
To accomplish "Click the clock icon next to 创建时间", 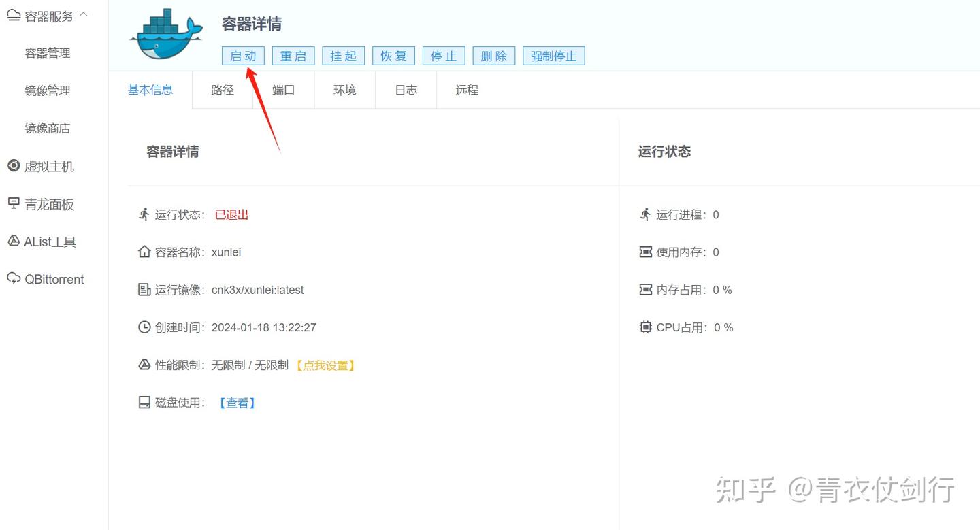I will click(144, 327).
